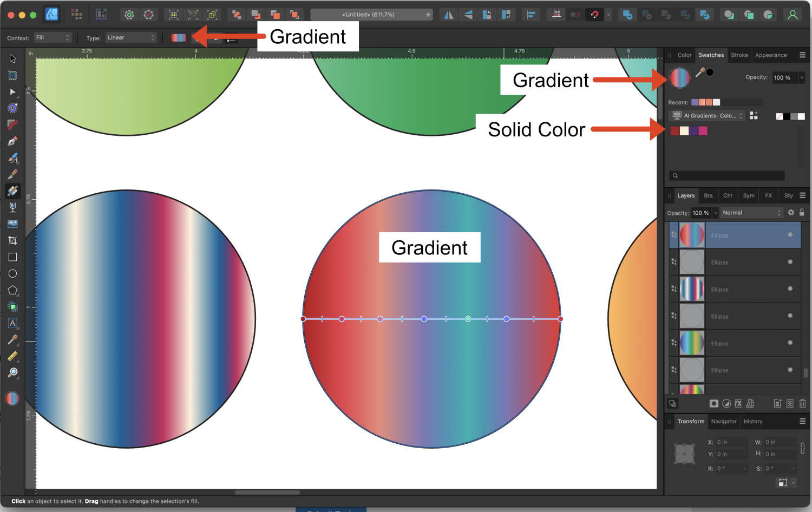Select the Move tool
Screen dimensions: 812x512
click(x=12, y=58)
